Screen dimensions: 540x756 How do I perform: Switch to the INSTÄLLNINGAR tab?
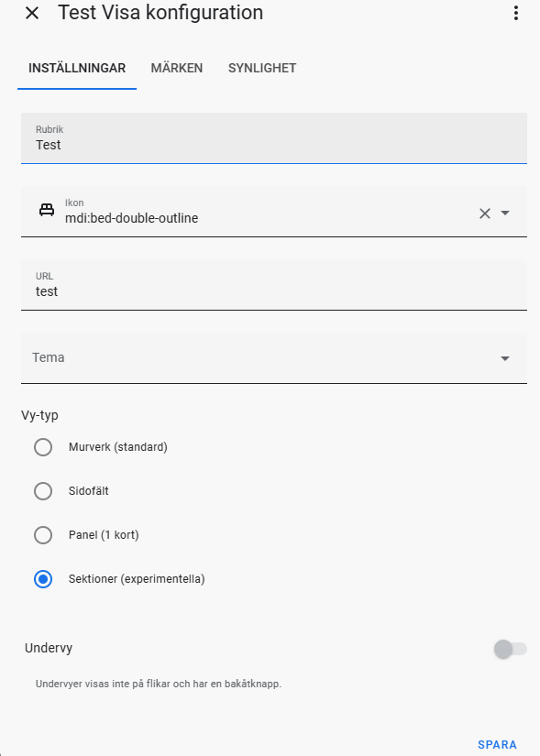click(x=77, y=69)
